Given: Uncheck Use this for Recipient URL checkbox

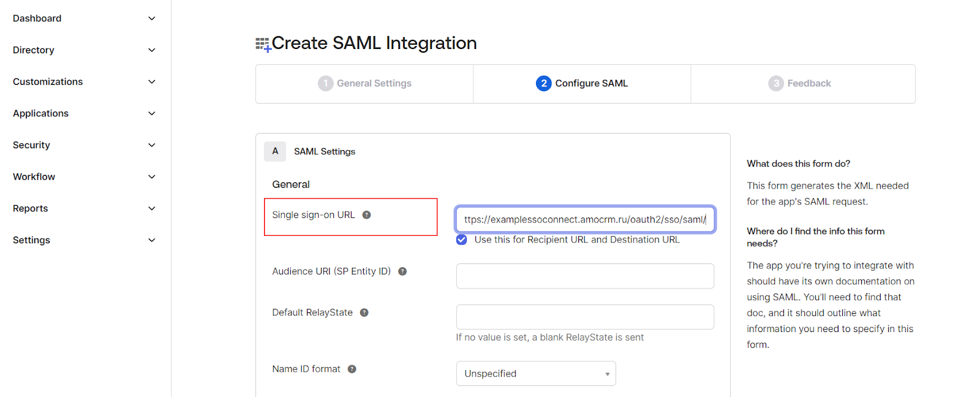Looking at the screenshot, I should 462,240.
